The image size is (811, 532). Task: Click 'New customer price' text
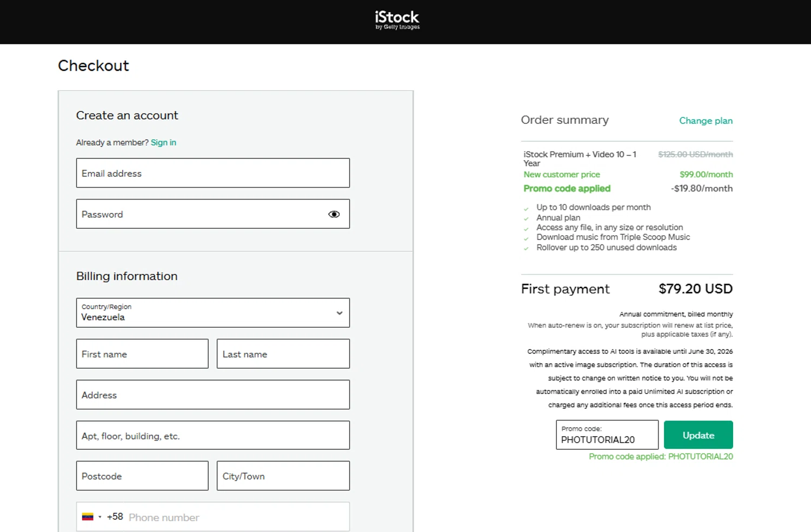[x=562, y=174]
